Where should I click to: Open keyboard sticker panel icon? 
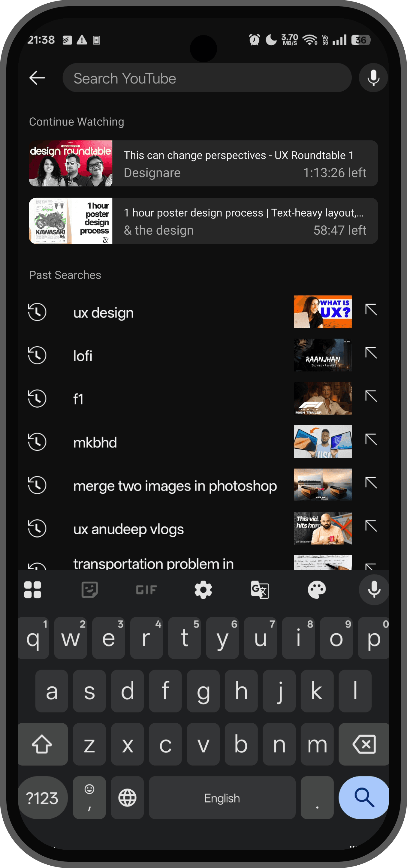coord(90,590)
